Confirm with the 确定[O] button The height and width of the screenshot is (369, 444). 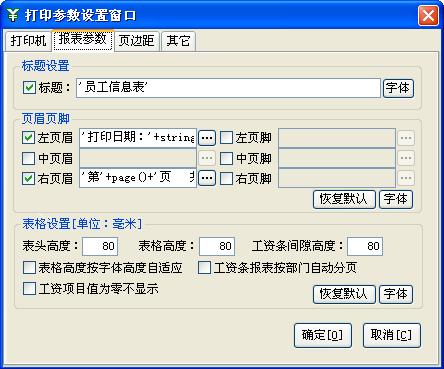tap(323, 335)
